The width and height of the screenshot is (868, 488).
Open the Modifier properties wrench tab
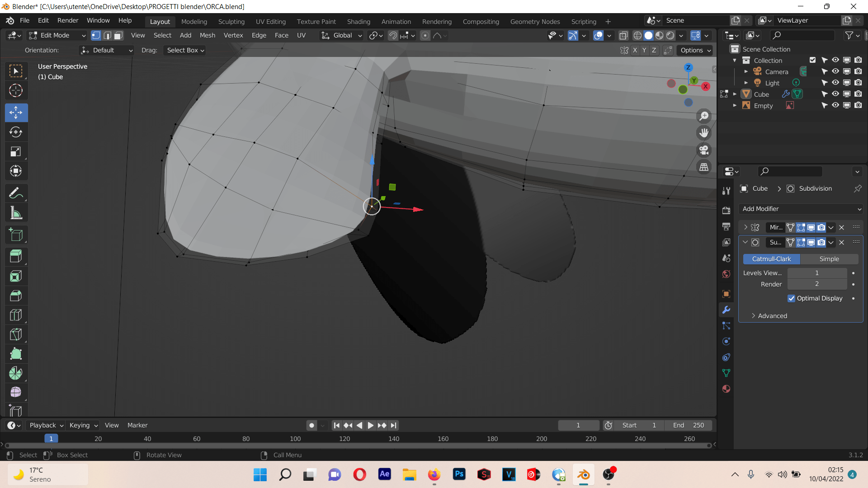click(726, 310)
